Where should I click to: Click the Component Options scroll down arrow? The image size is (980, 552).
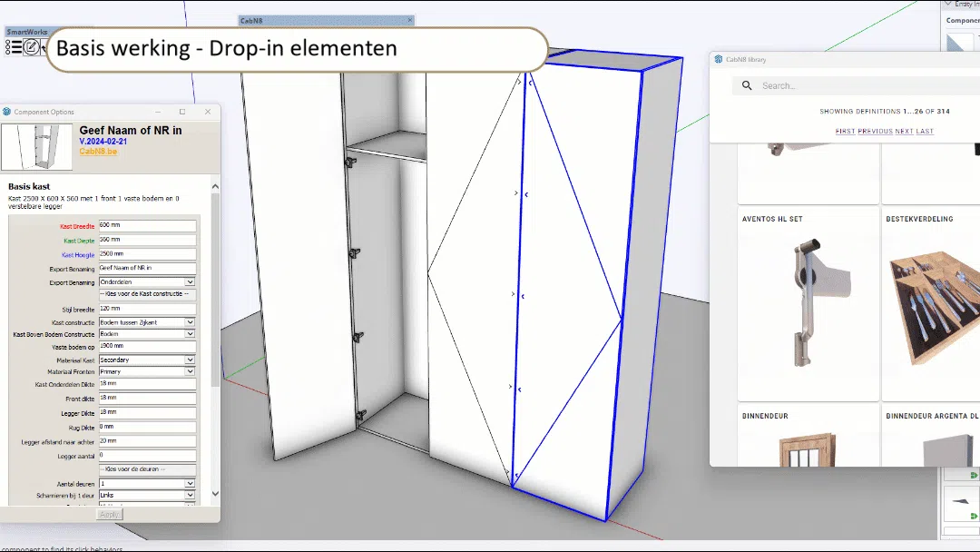click(x=215, y=493)
